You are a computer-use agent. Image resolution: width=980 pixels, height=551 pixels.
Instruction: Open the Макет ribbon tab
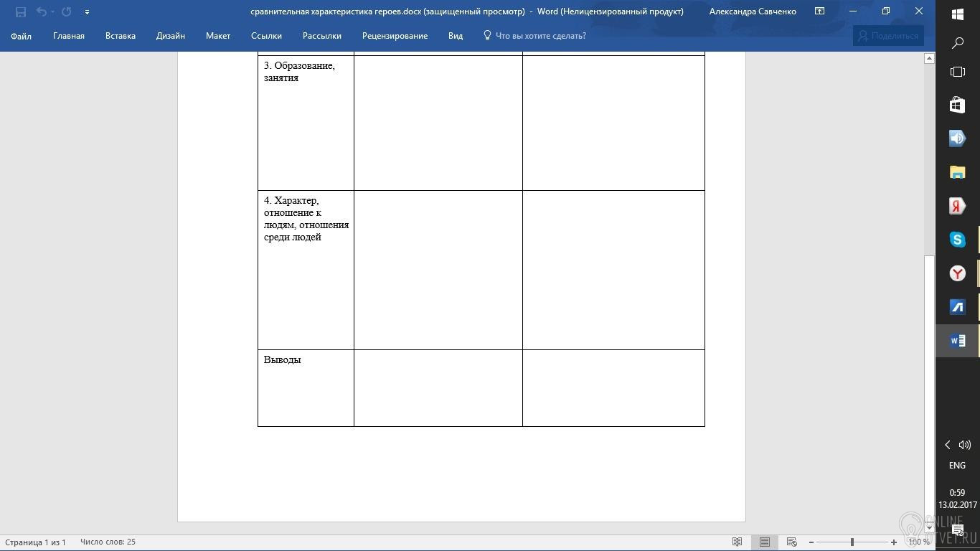(218, 36)
